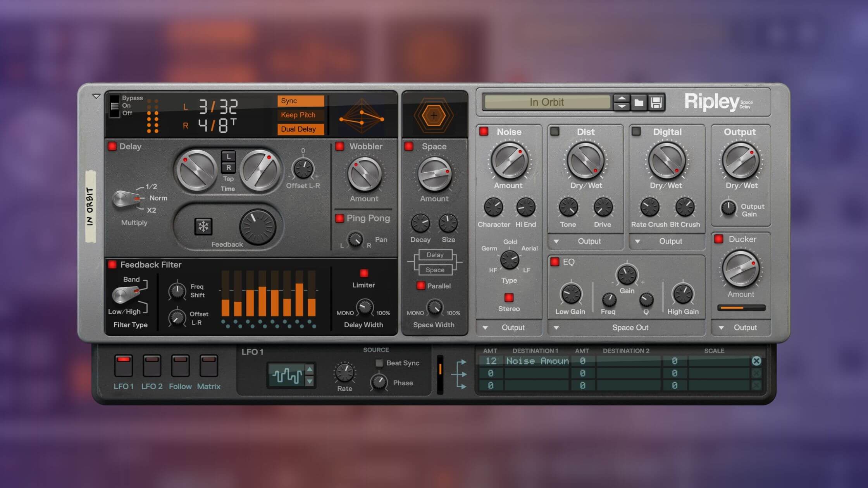Click the Offset L-R delay knob
Image resolution: width=868 pixels, height=488 pixels.
click(303, 169)
